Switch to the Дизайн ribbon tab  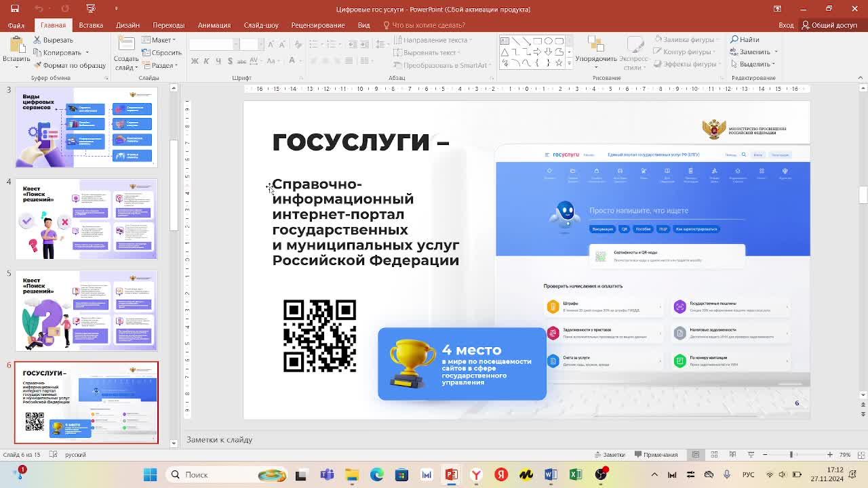pos(127,25)
